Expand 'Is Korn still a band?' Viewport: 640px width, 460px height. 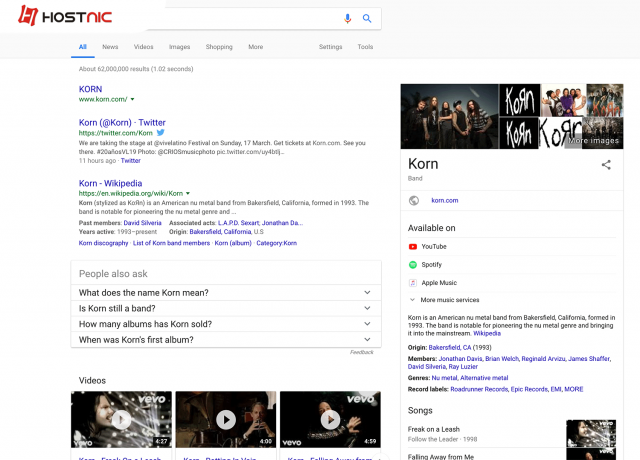point(226,308)
